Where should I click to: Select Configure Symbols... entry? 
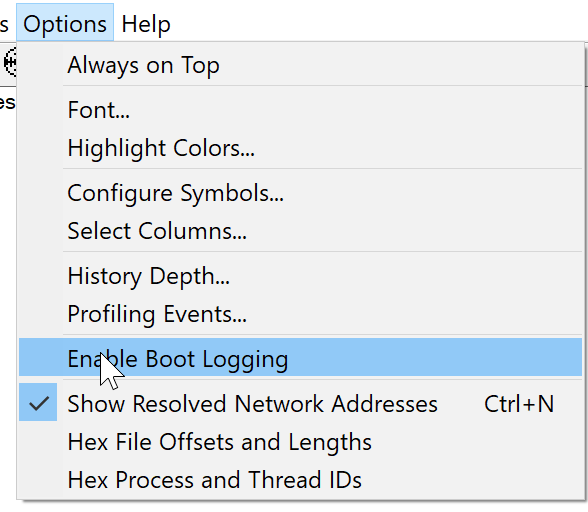pyautogui.click(x=300, y=193)
